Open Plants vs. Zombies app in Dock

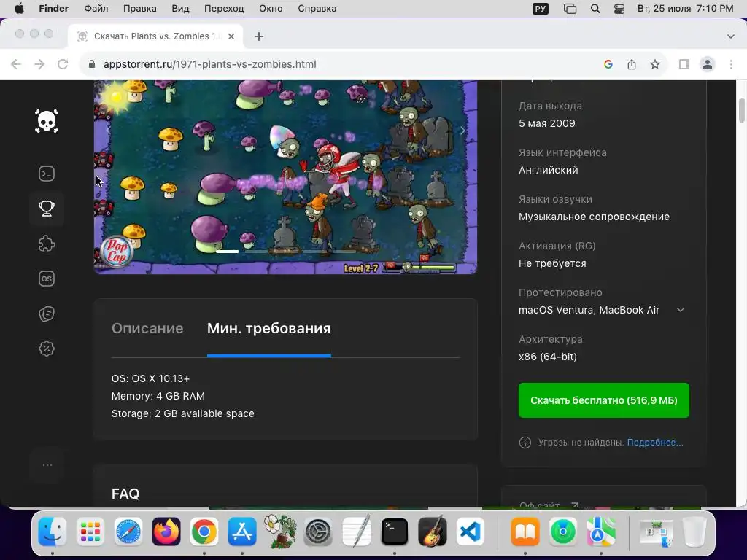[280, 532]
